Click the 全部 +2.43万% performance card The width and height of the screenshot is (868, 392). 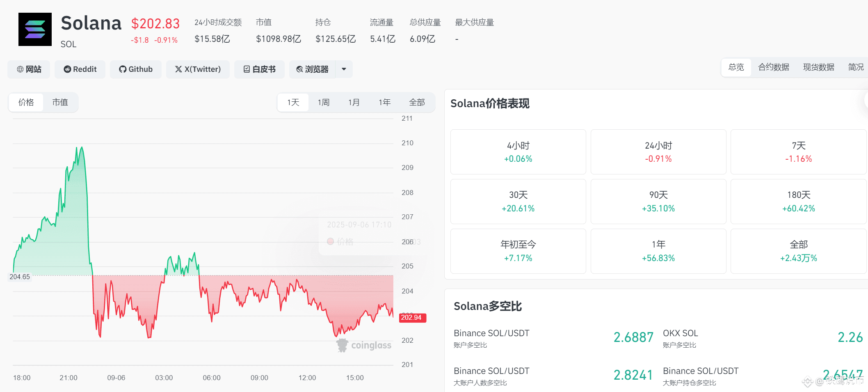tap(799, 251)
